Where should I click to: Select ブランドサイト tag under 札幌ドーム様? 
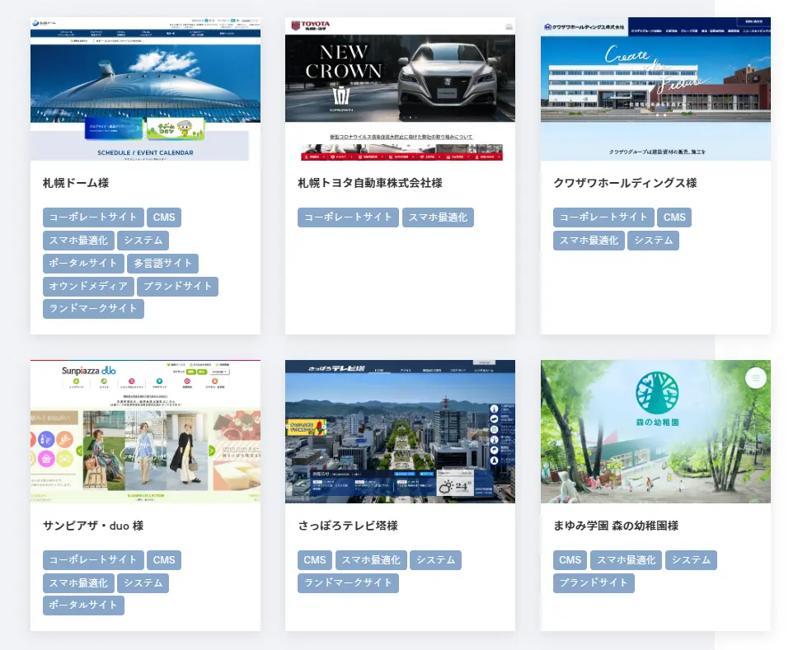tap(177, 286)
